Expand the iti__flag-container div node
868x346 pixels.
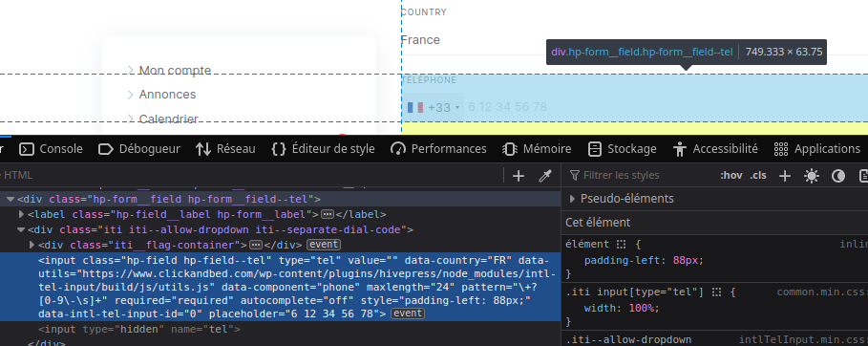(x=32, y=245)
